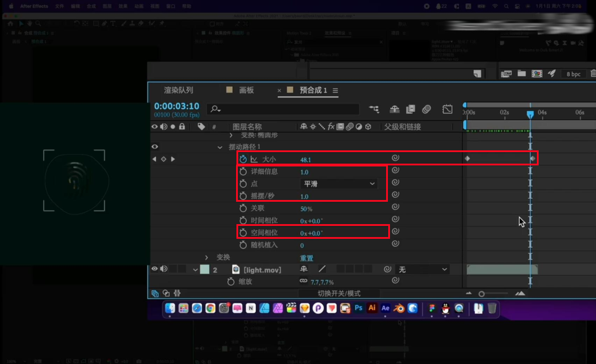Close the 预合成 1 tab

click(x=279, y=91)
